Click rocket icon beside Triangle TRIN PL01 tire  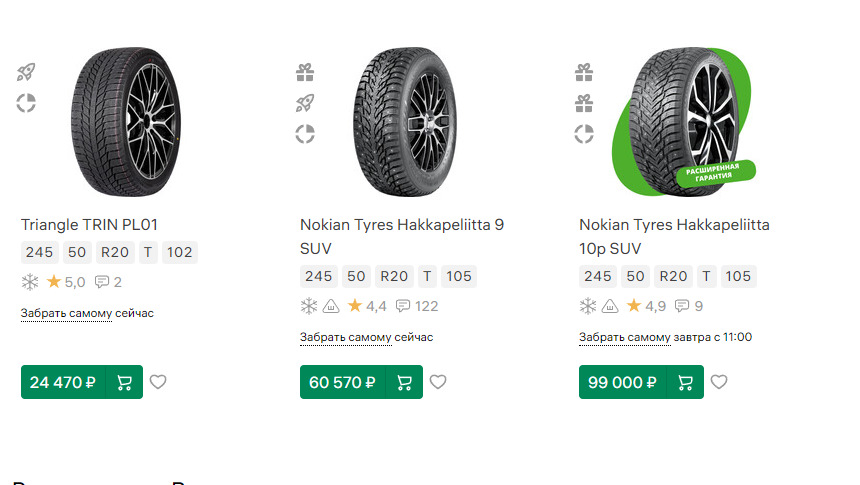click(x=26, y=72)
